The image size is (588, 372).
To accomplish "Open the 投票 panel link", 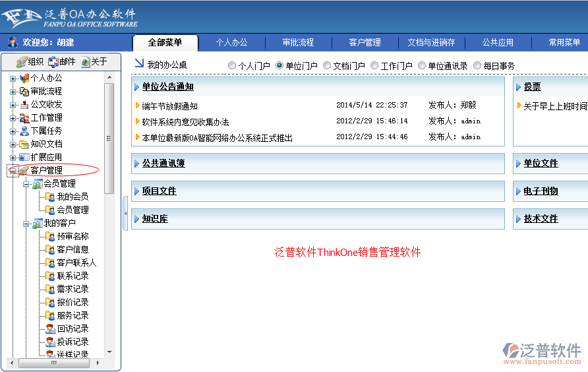I will tap(532, 87).
